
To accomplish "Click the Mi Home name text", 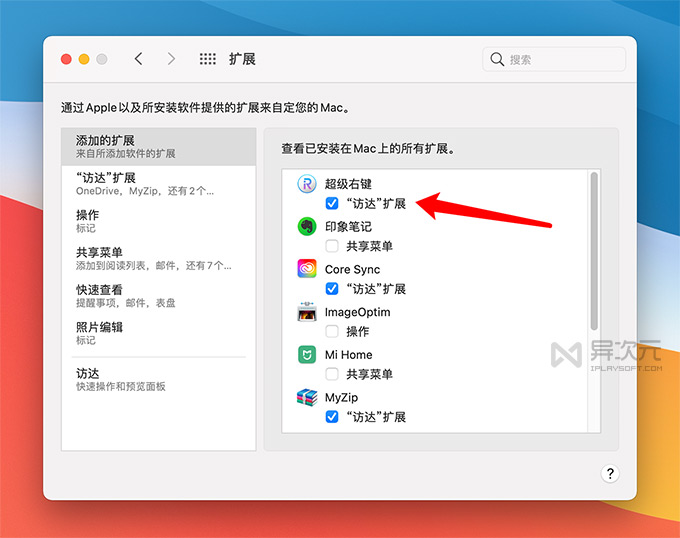I will point(348,355).
